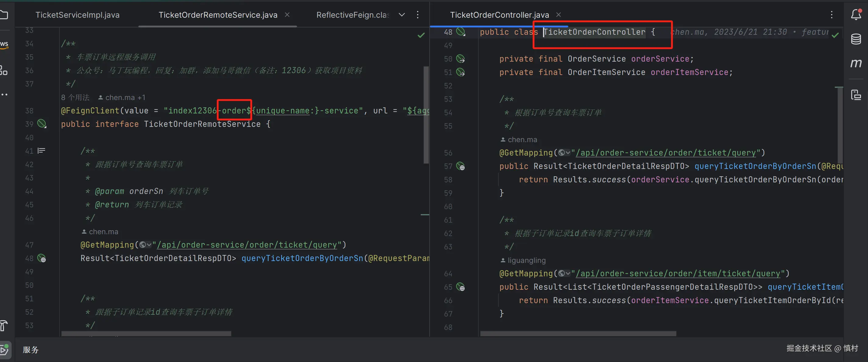Click the right editor horizontal scrollbar
The height and width of the screenshot is (362, 868).
click(578, 333)
